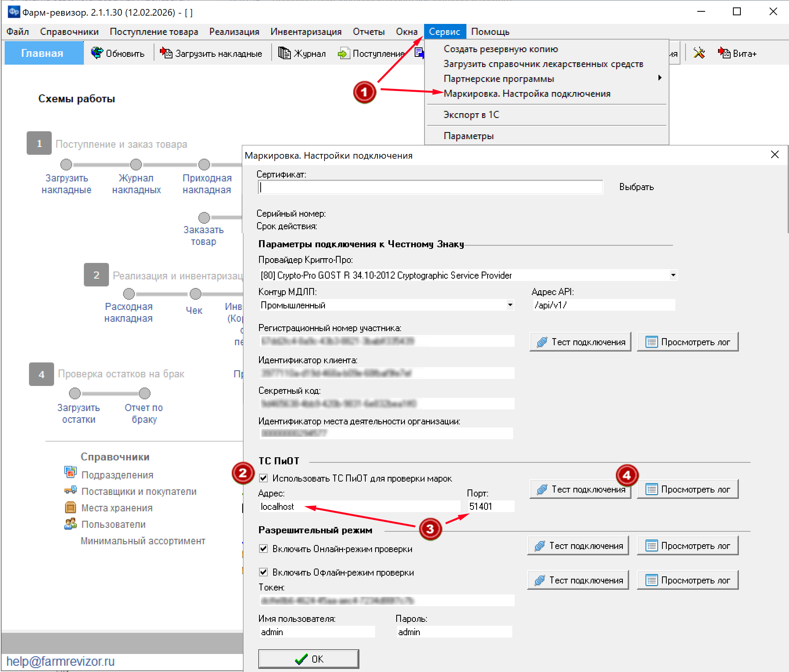Toggle Включить Онлайн-режим проверки checkbox
The height and width of the screenshot is (672, 789).
[x=264, y=549]
